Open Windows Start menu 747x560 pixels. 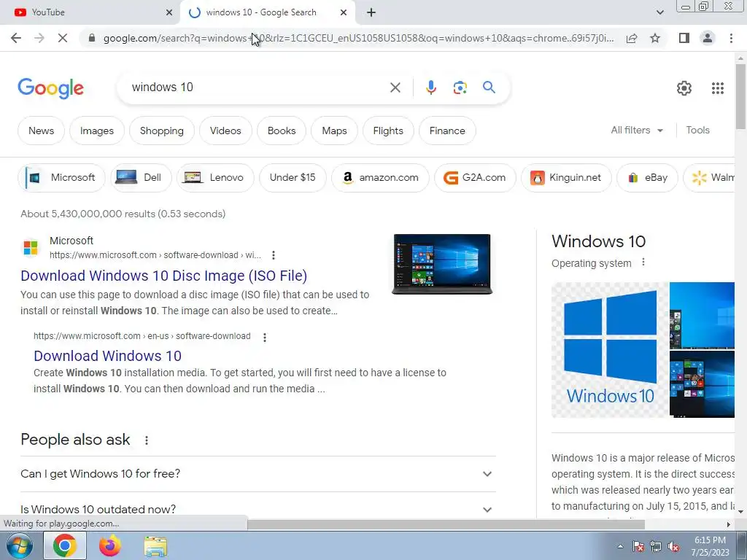pos(18,545)
